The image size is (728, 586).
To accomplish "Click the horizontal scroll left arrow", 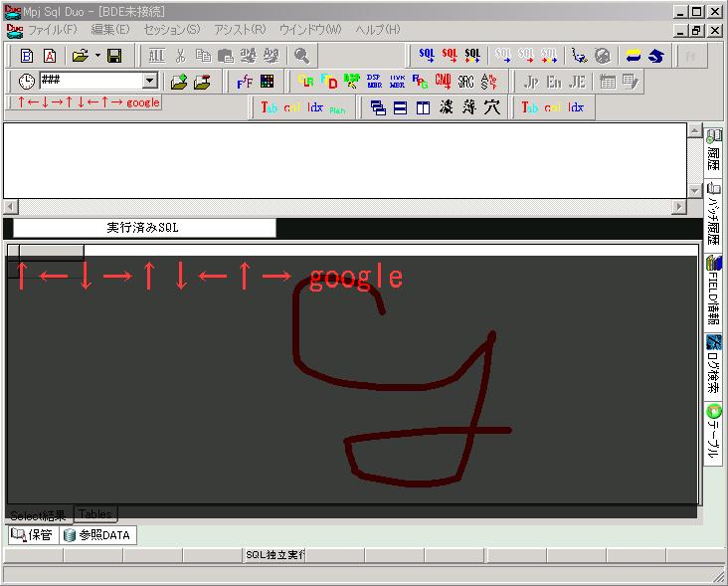I will click(x=11, y=206).
